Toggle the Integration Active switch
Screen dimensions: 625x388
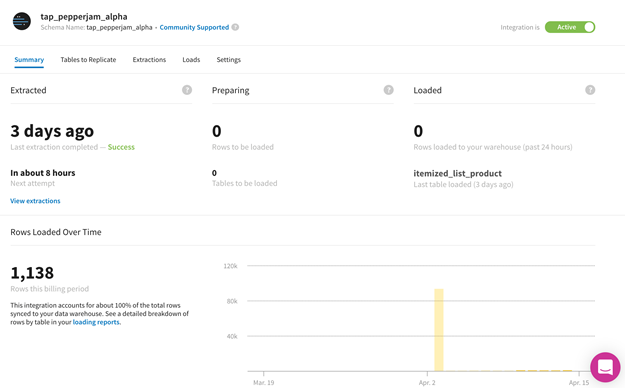point(570,27)
